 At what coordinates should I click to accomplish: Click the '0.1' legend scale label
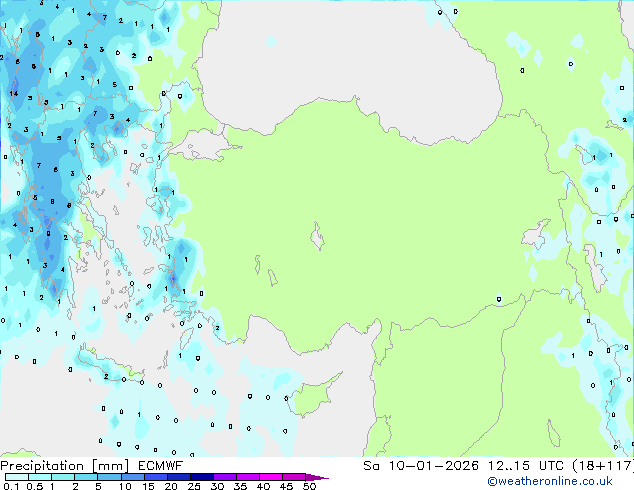click(x=11, y=486)
